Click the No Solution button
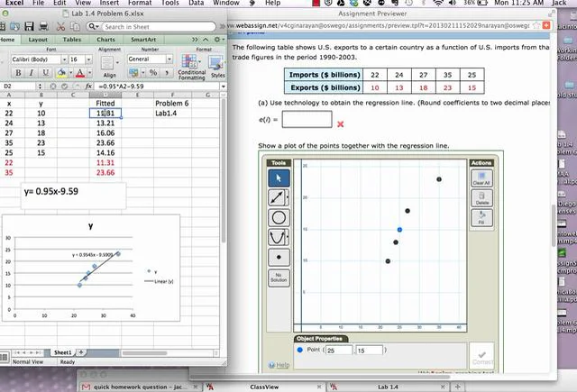Image resolution: width=577 pixels, height=392 pixels. (x=279, y=278)
